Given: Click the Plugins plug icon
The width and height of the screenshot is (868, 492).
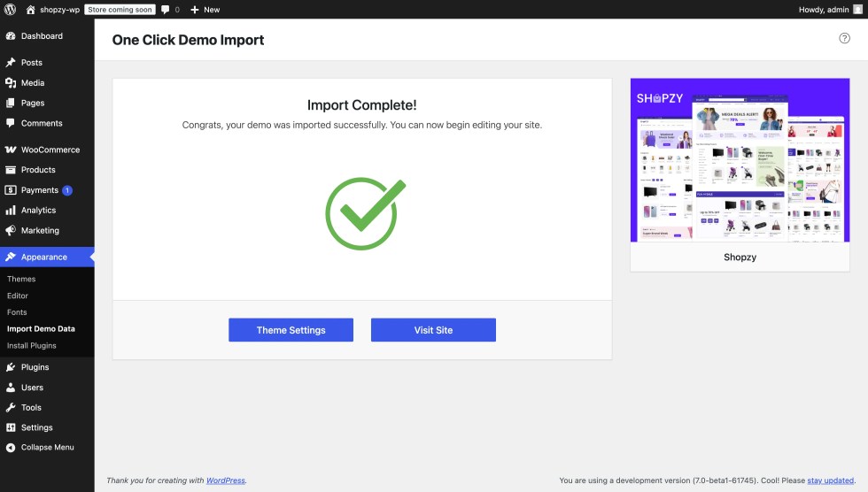Looking at the screenshot, I should pos(11,367).
